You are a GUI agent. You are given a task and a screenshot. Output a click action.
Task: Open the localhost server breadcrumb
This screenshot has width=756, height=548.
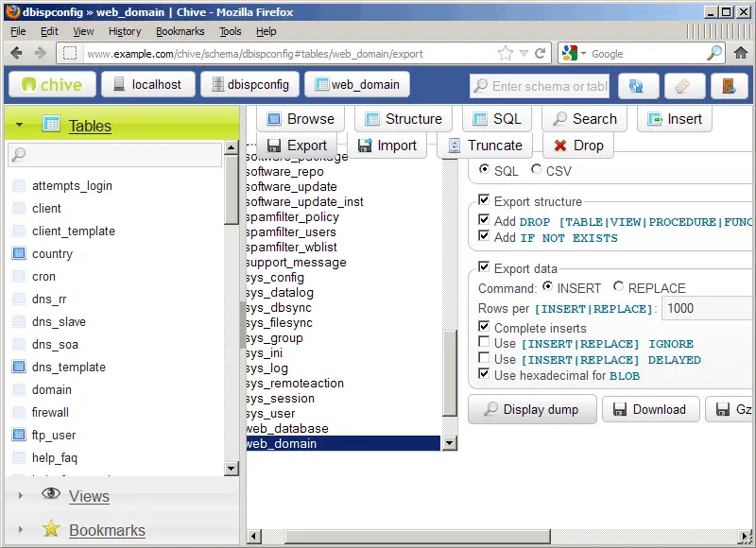point(148,85)
